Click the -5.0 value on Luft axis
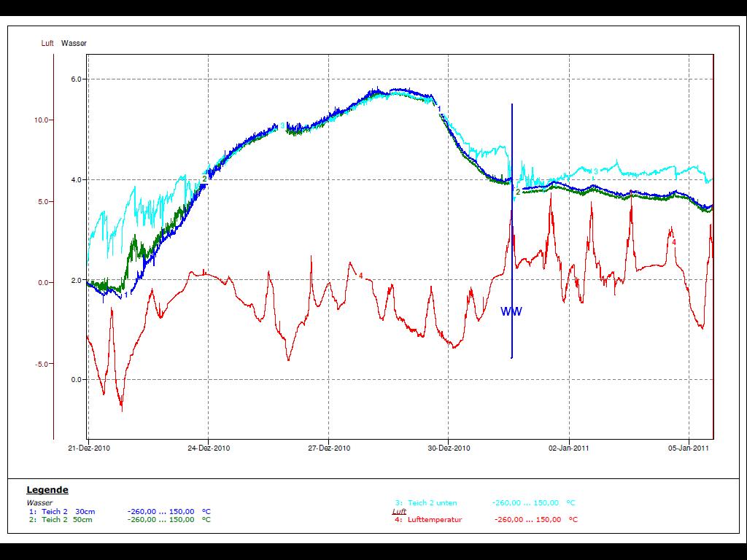 tap(42, 364)
